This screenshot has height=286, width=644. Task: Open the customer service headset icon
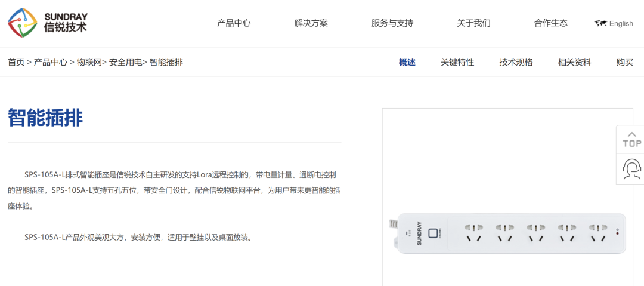click(x=631, y=169)
